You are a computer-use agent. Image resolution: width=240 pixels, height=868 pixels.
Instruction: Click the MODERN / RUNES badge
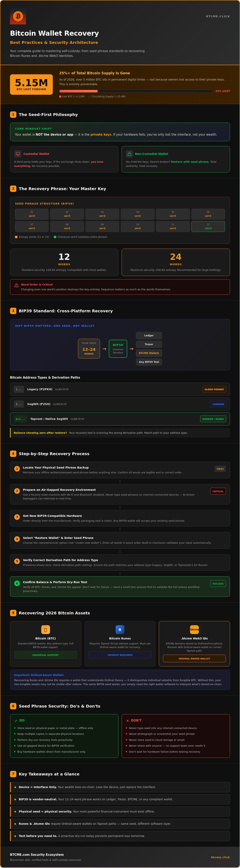(x=213, y=419)
